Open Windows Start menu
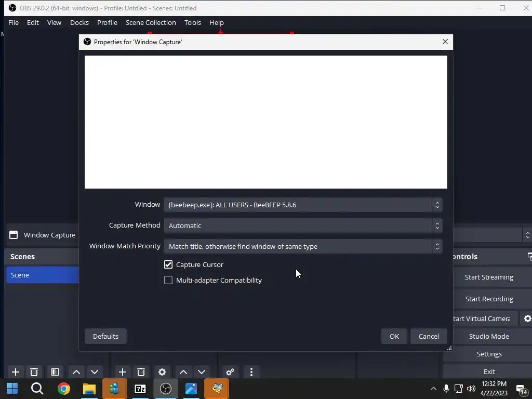Viewport: 532px width, 399px height. pyautogui.click(x=12, y=389)
